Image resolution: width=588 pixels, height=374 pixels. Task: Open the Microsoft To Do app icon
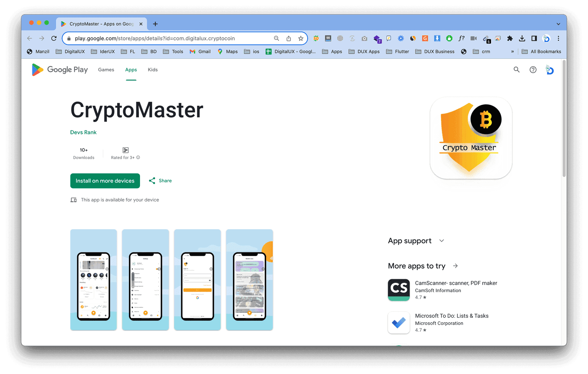[x=399, y=323]
